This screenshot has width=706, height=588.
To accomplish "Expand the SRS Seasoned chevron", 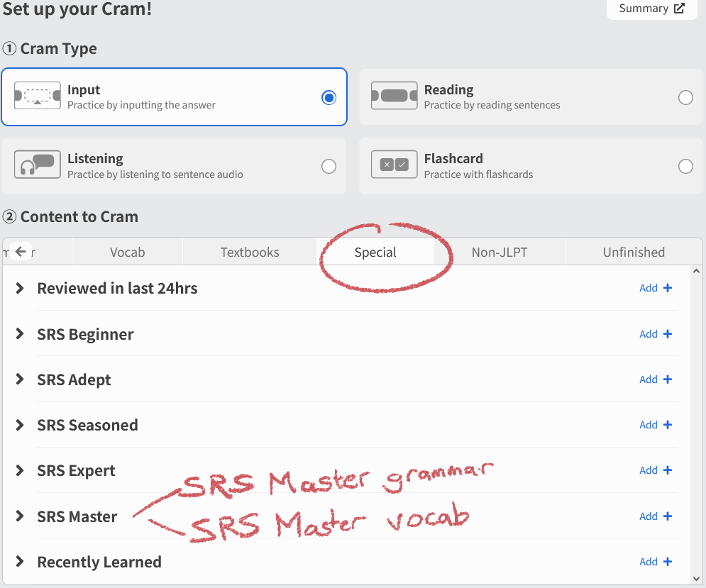I will tap(20, 426).
